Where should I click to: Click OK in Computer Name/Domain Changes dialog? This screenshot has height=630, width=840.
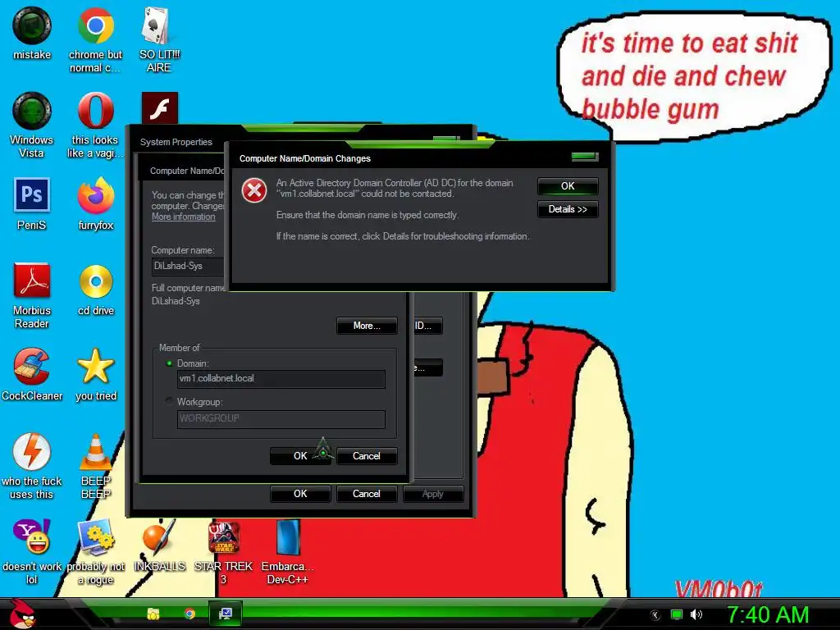pyautogui.click(x=300, y=456)
